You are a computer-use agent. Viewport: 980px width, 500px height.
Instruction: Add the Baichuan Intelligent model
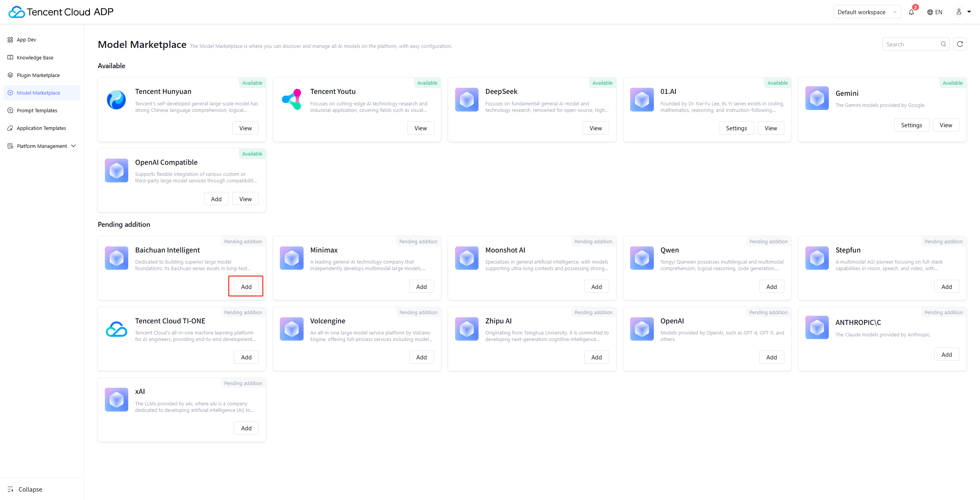[x=246, y=287]
